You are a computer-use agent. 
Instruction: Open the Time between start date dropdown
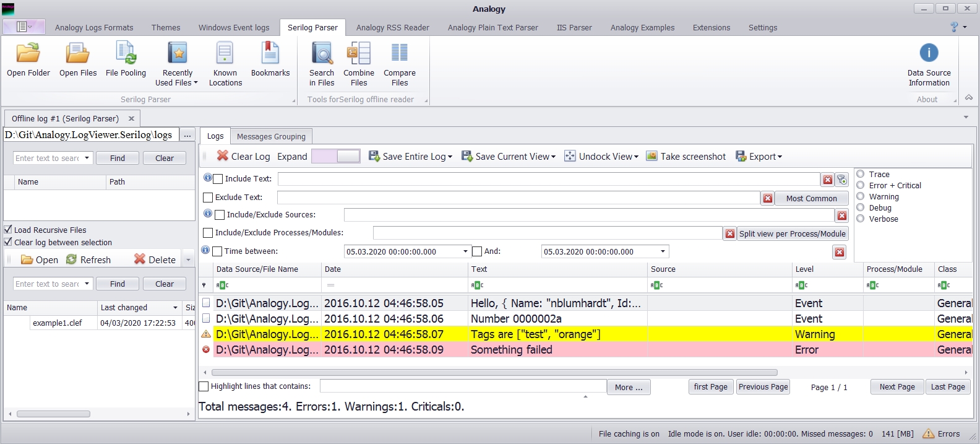coord(465,251)
